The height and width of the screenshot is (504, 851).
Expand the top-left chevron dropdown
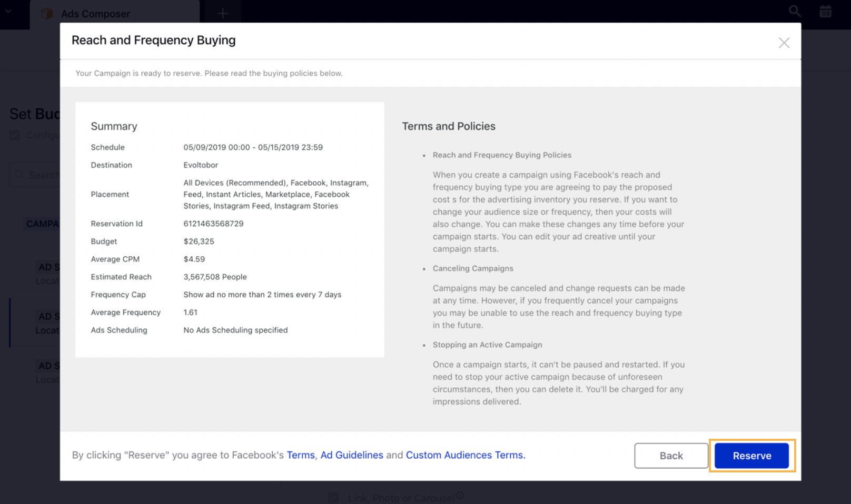(8, 11)
